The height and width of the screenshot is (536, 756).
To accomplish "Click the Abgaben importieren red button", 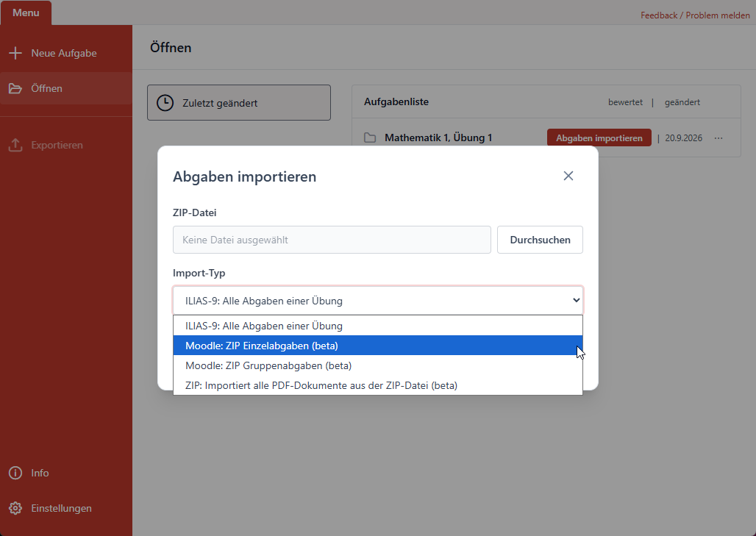I will tap(599, 137).
